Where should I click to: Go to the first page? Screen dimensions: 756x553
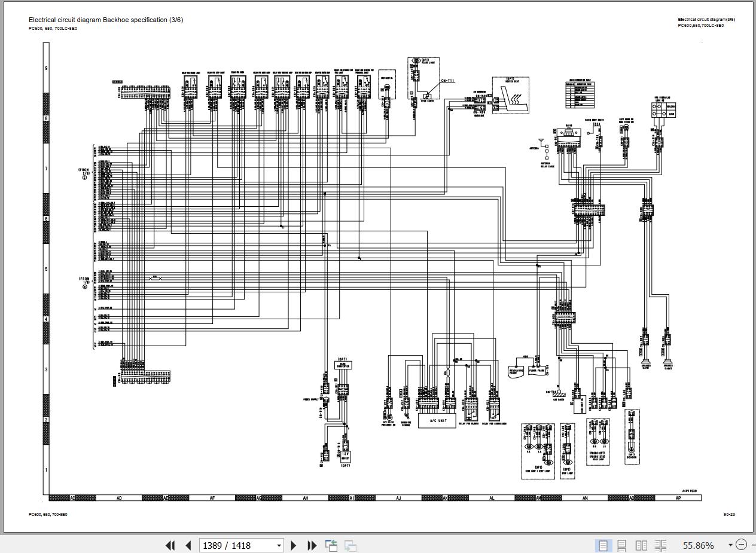[x=170, y=545]
